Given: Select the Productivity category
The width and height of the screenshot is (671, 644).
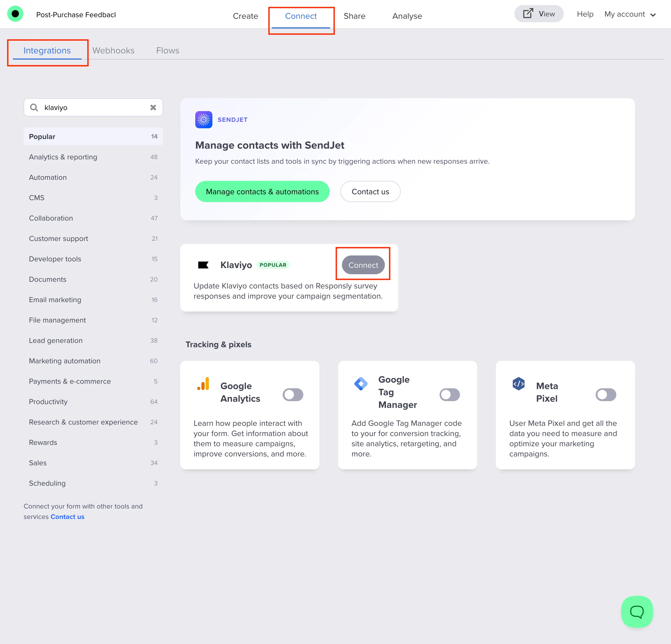Looking at the screenshot, I should point(93,401).
